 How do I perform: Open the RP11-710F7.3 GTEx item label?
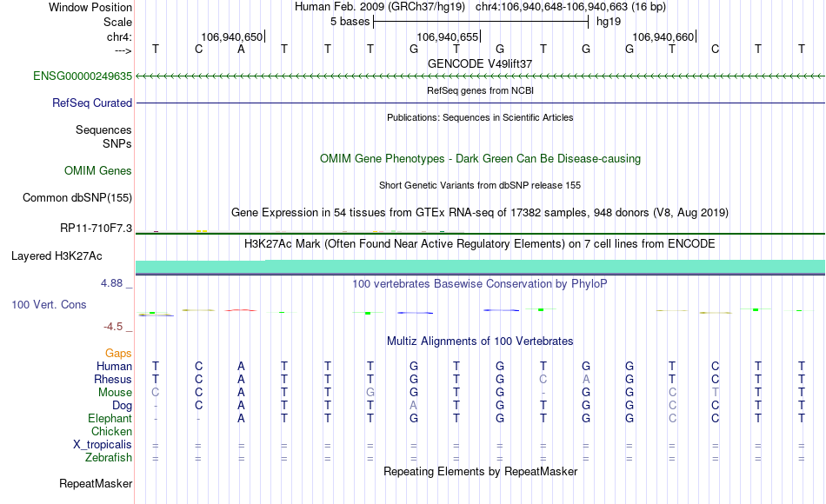[x=96, y=228]
